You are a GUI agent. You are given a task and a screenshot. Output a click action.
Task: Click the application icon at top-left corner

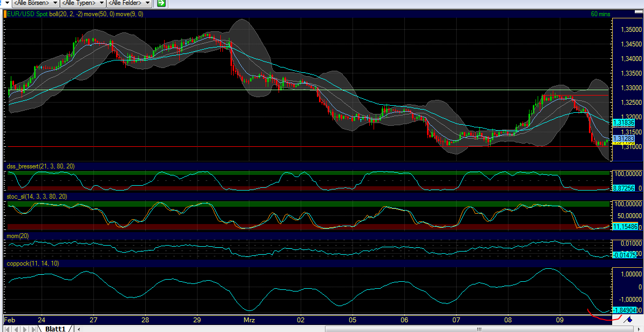point(2,2)
